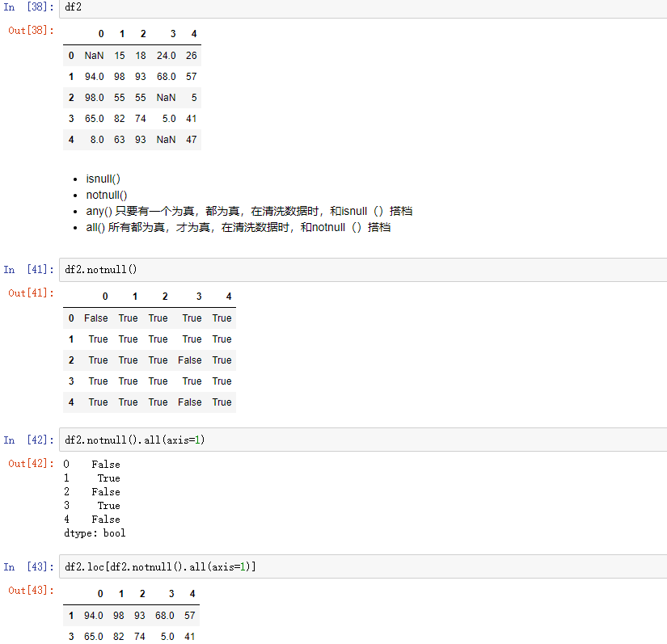Click the 47 cell in Out[38] row 4
Viewport: 667px width, 644px height.
192,140
